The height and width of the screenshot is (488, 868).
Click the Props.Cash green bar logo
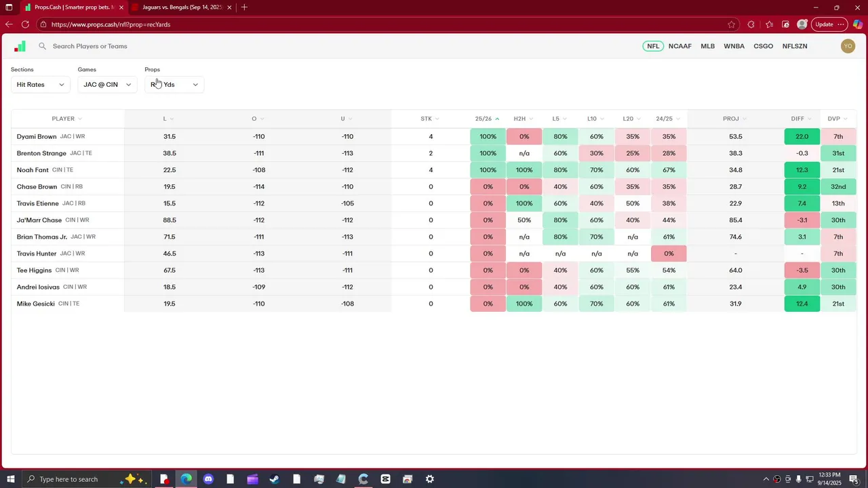(20, 46)
